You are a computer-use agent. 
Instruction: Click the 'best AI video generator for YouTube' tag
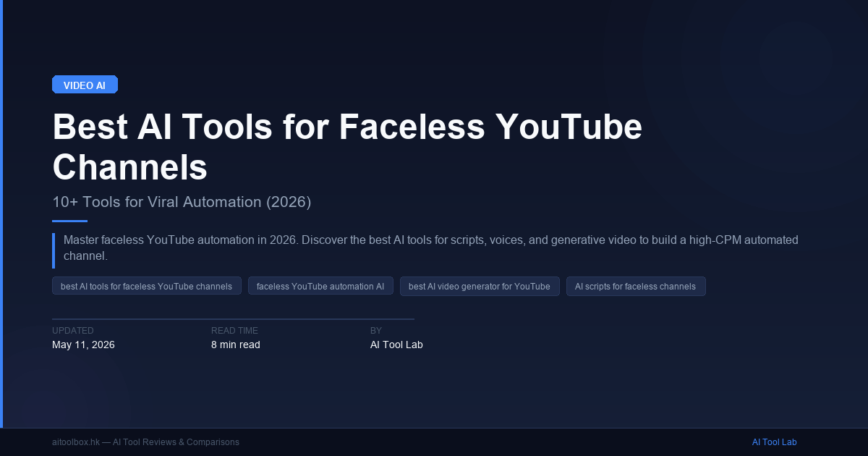click(480, 286)
